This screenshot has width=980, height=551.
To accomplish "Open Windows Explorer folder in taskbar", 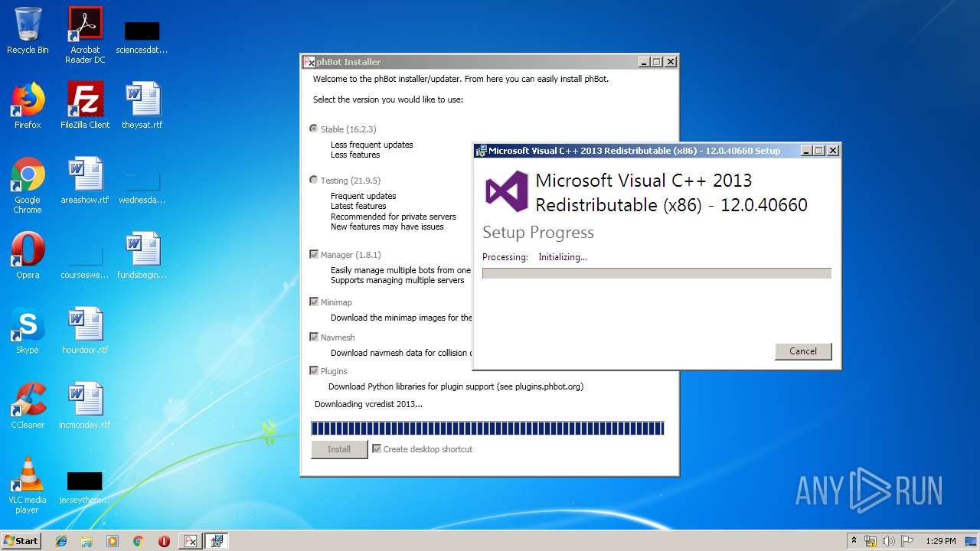I will click(x=87, y=541).
